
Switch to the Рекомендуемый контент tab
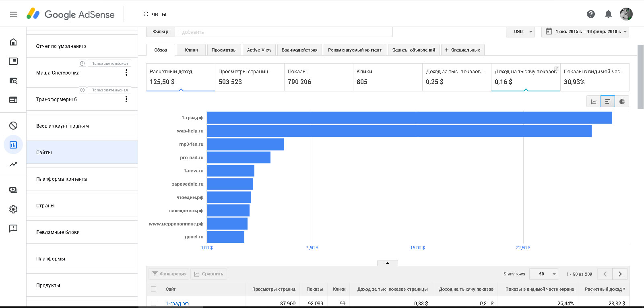coord(355,50)
